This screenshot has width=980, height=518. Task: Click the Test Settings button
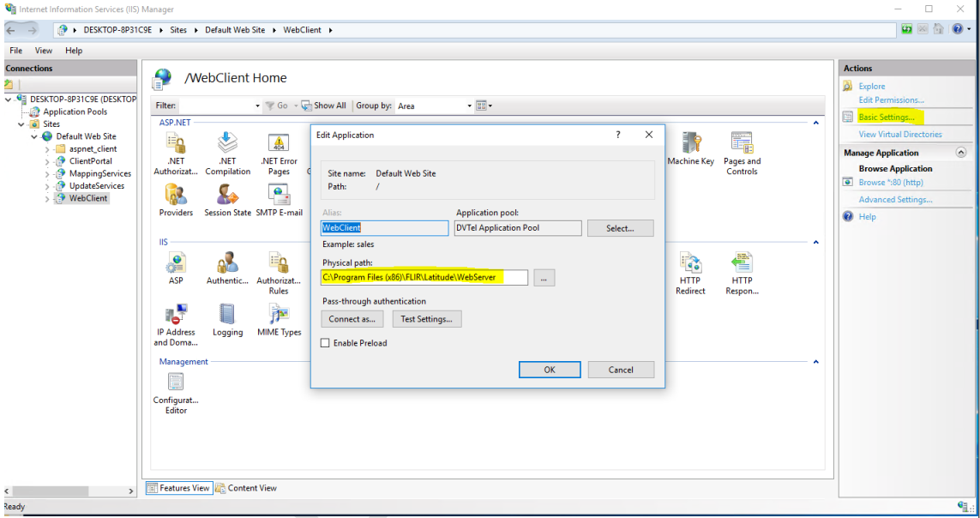click(426, 319)
